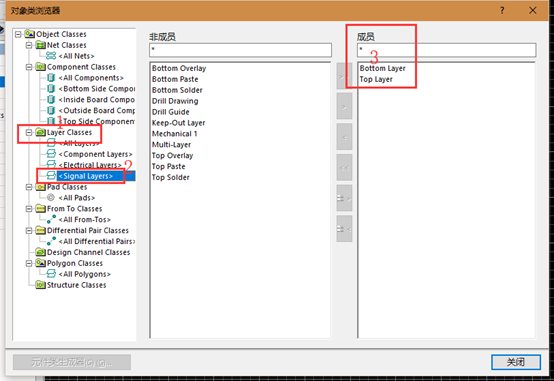Image resolution: width=554 pixels, height=381 pixels.
Task: Select the Outside Board Components icon
Action: 51,111
